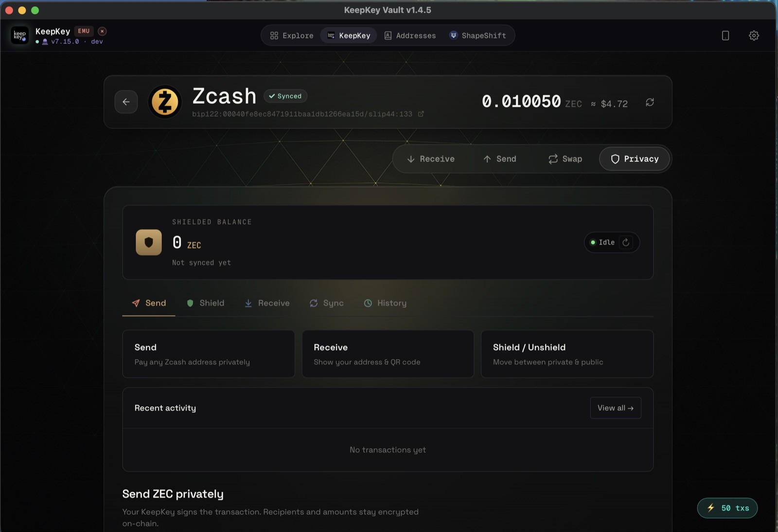This screenshot has width=778, height=532.
Task: Open the Explore tab
Action: click(x=292, y=35)
